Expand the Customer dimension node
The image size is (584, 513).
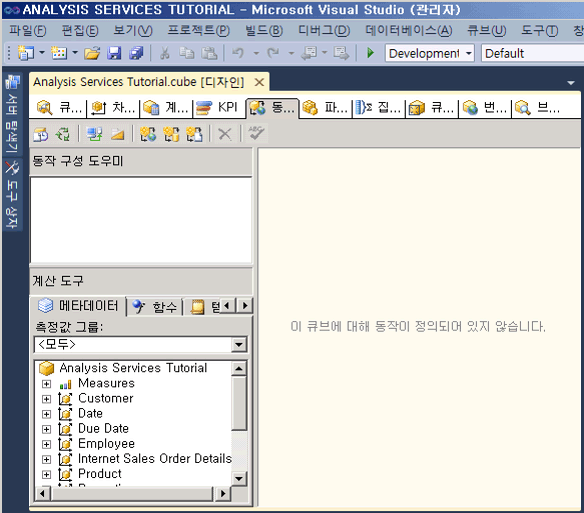46,399
